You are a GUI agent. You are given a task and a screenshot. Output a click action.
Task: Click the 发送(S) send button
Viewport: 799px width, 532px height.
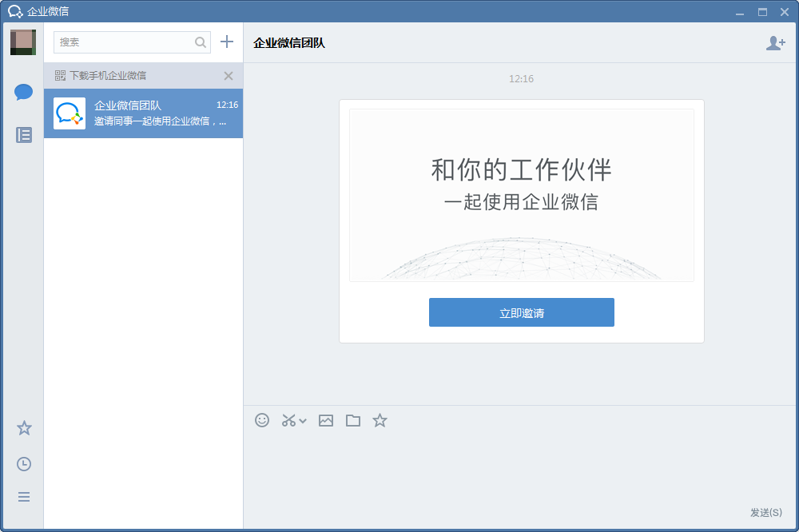coord(765,512)
